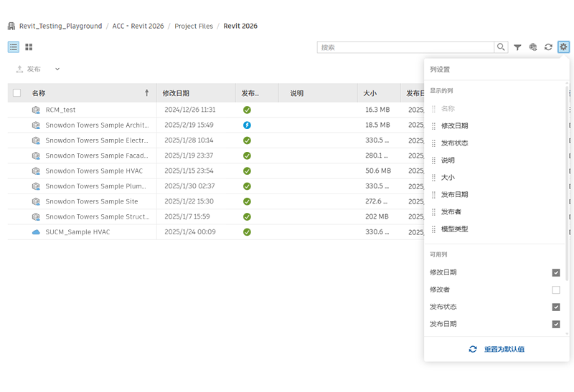The width and height of the screenshot is (574, 392).
Task: Click 重置为默认值 reset to defaults
Action: [497, 349]
